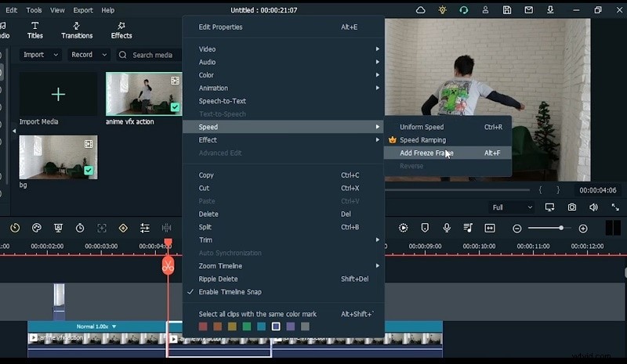Click the fit timeline width icon
Screen dimensions: 627x364
(x=490, y=228)
